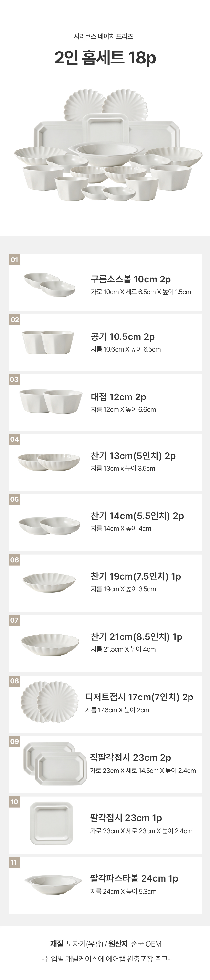This screenshot has width=210, height=980.
Task: Click the 09 number badge
Action: point(14,741)
